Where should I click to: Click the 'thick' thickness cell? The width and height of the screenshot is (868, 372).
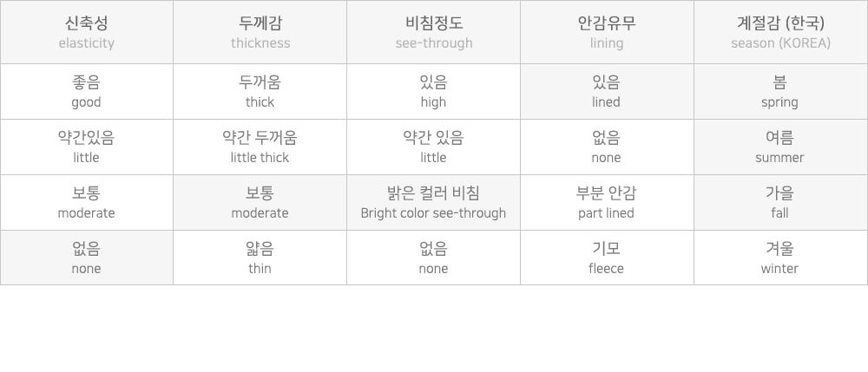[260, 92]
